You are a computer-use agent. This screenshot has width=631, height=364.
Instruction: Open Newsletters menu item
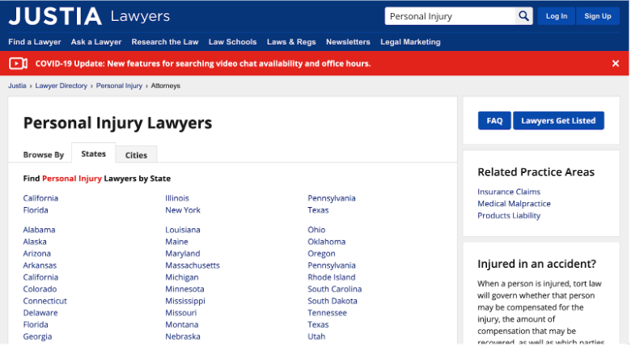pyautogui.click(x=348, y=42)
